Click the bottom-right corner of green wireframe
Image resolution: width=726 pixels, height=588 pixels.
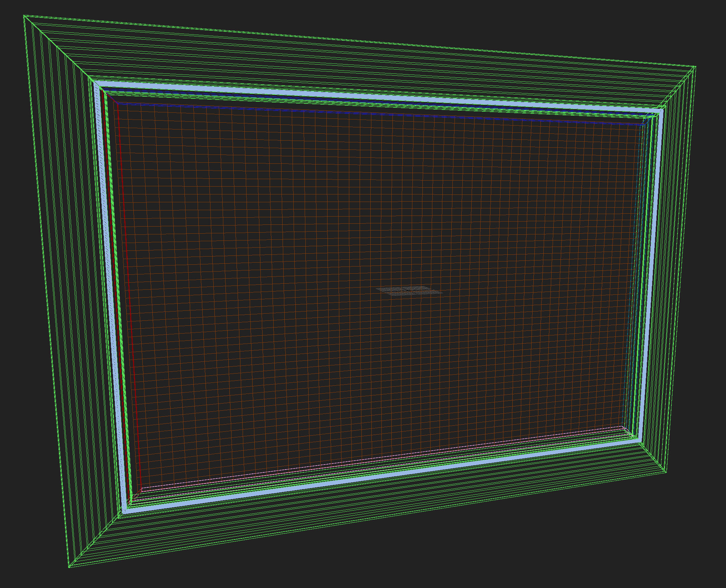pos(666,472)
